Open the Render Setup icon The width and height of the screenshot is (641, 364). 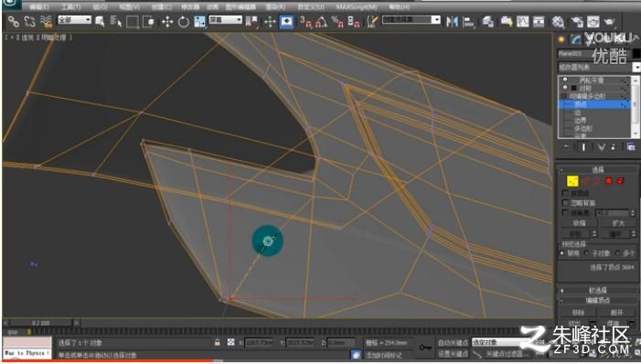[577, 22]
